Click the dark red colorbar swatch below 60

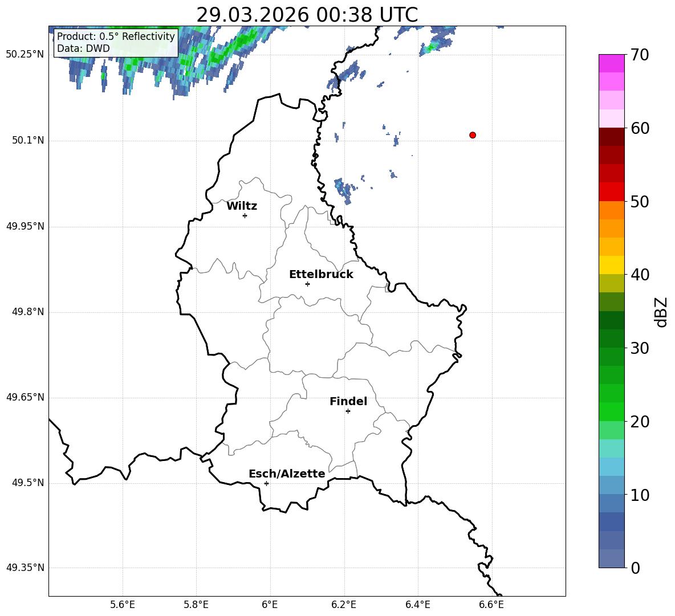pos(611,137)
